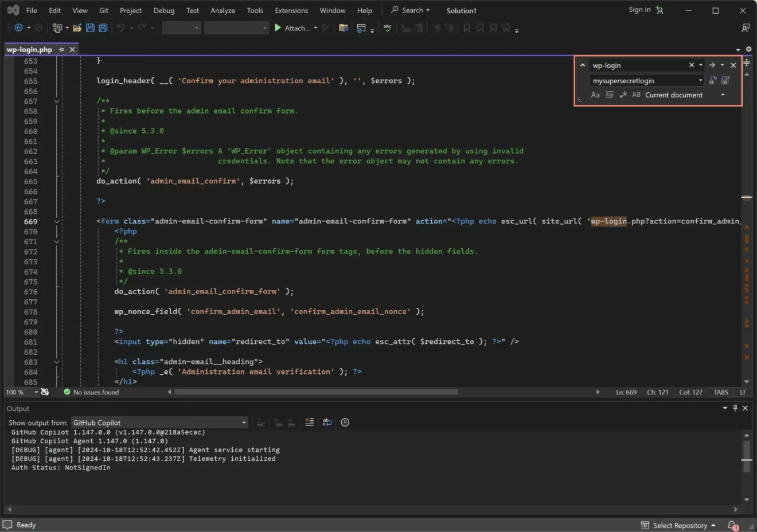Toggle Preserve case (AB) option
757x532 pixels.
tap(636, 95)
